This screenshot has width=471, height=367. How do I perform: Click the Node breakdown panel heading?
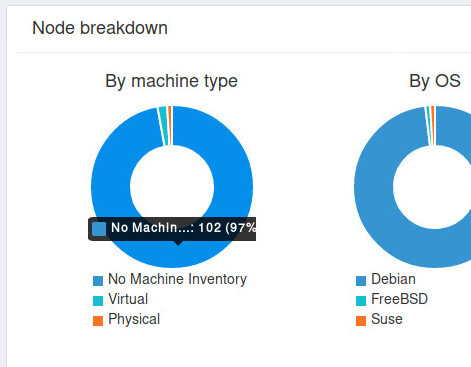click(100, 28)
